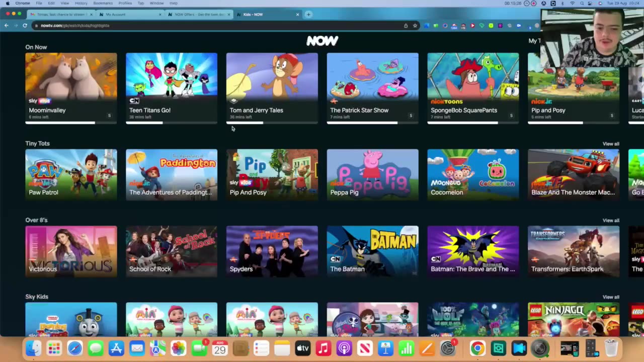Screen dimensions: 644x362
Task: Go back using browser back arrow
Action: 7,25
